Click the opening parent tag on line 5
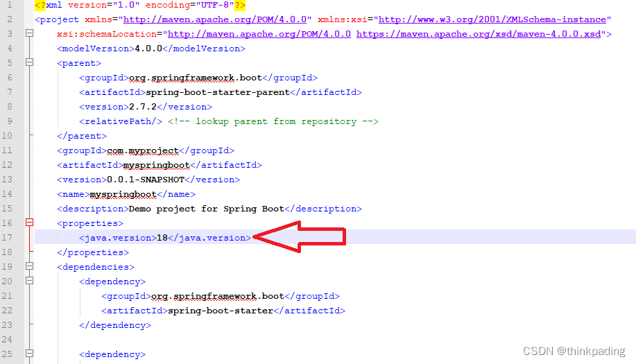 [x=78, y=63]
